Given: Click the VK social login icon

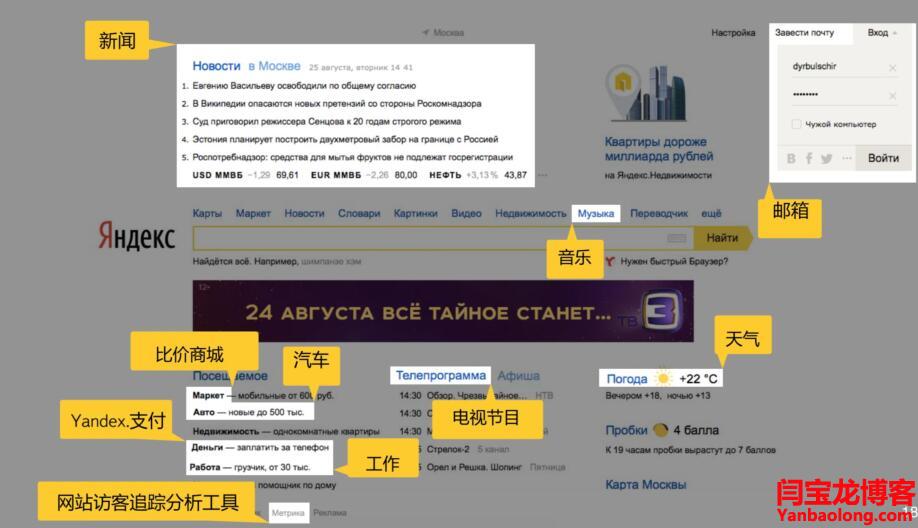Looking at the screenshot, I should (x=792, y=158).
